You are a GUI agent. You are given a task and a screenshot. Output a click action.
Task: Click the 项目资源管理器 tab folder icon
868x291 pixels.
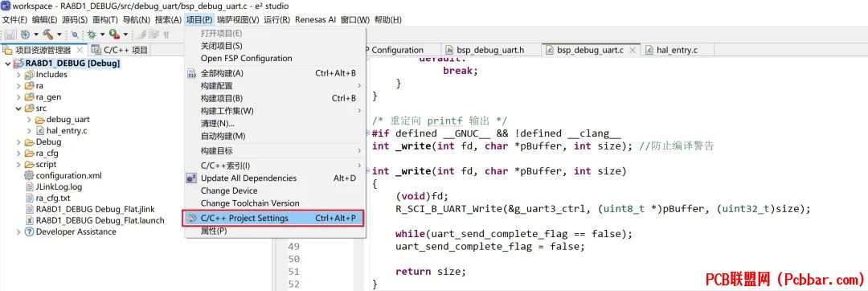point(8,50)
